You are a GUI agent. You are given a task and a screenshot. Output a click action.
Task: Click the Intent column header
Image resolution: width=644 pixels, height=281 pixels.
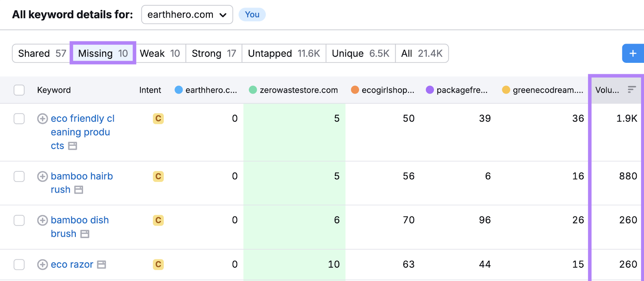(150, 90)
